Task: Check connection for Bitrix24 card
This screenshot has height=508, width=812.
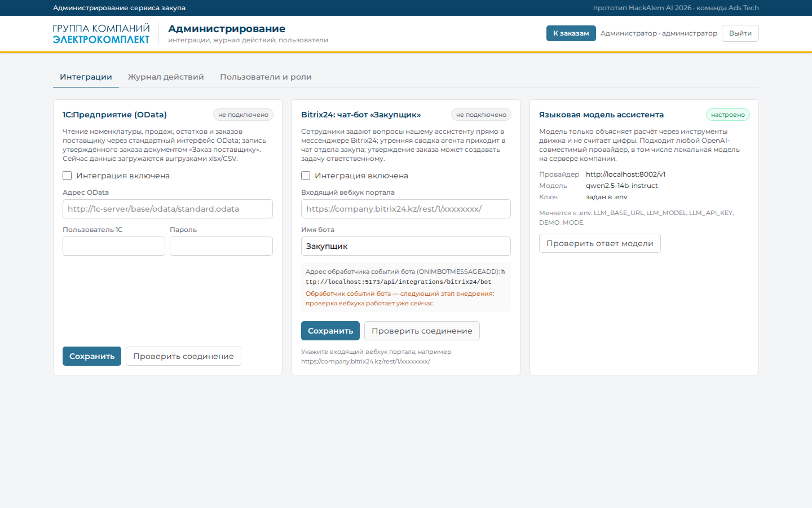Action: [422, 331]
